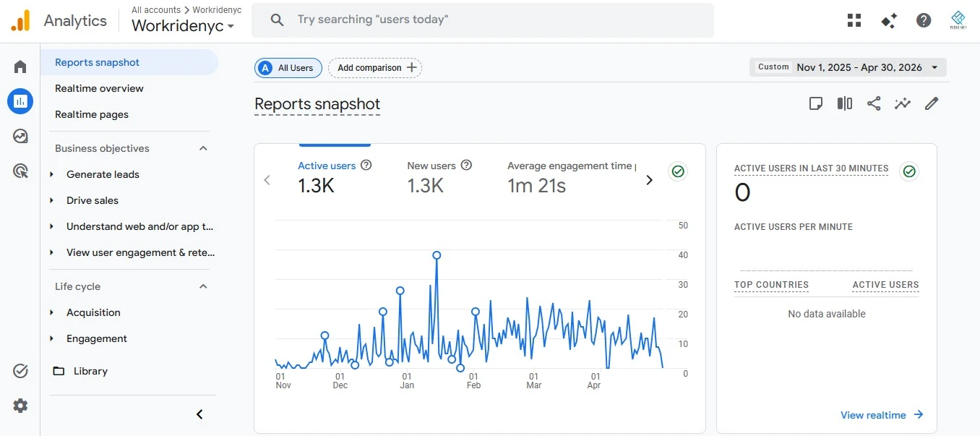
Task: Show previous metrics with left chevron
Action: tap(267, 180)
